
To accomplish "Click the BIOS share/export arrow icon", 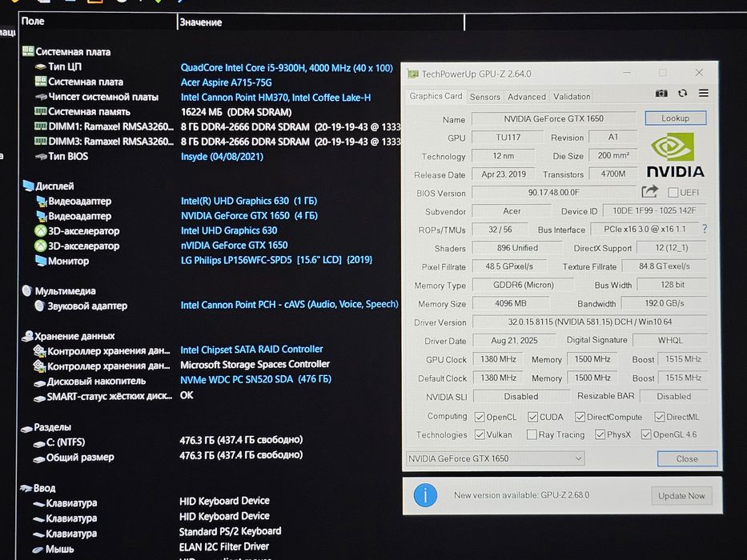I will tap(650, 192).
